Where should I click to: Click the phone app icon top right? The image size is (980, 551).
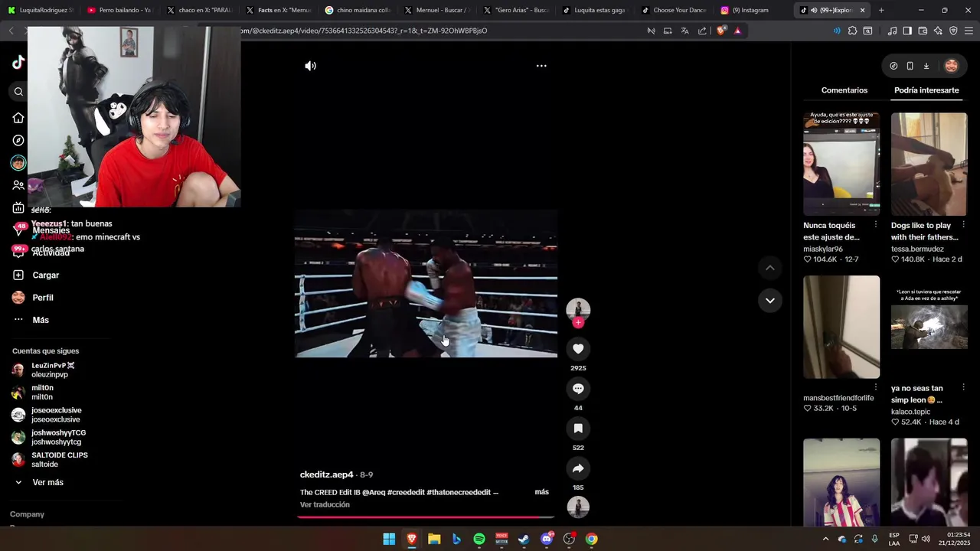click(910, 66)
